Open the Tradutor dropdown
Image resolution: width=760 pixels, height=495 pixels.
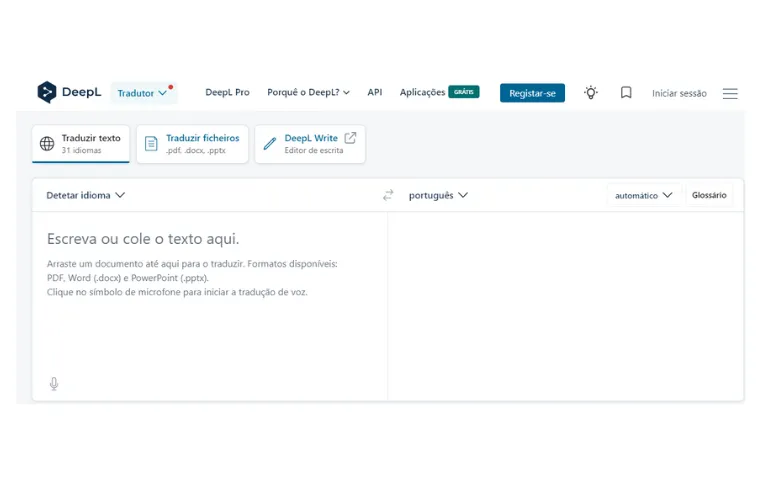[x=143, y=93]
